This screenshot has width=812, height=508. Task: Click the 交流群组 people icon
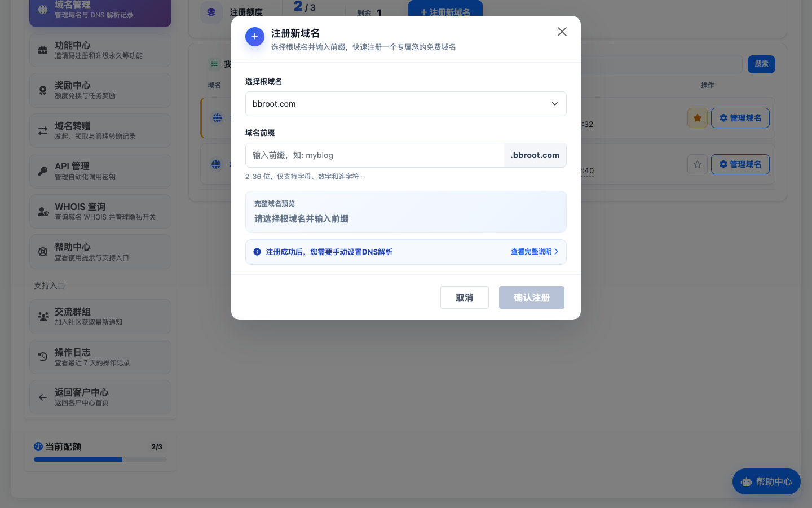[x=43, y=317]
